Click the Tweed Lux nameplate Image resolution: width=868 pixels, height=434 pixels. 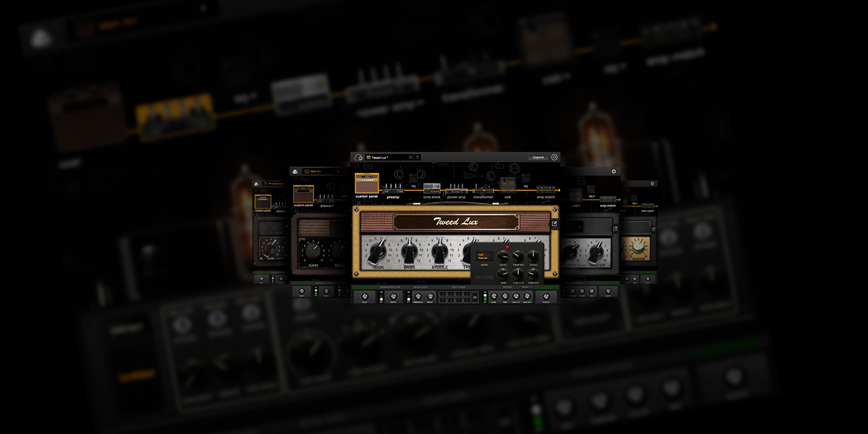tap(456, 221)
